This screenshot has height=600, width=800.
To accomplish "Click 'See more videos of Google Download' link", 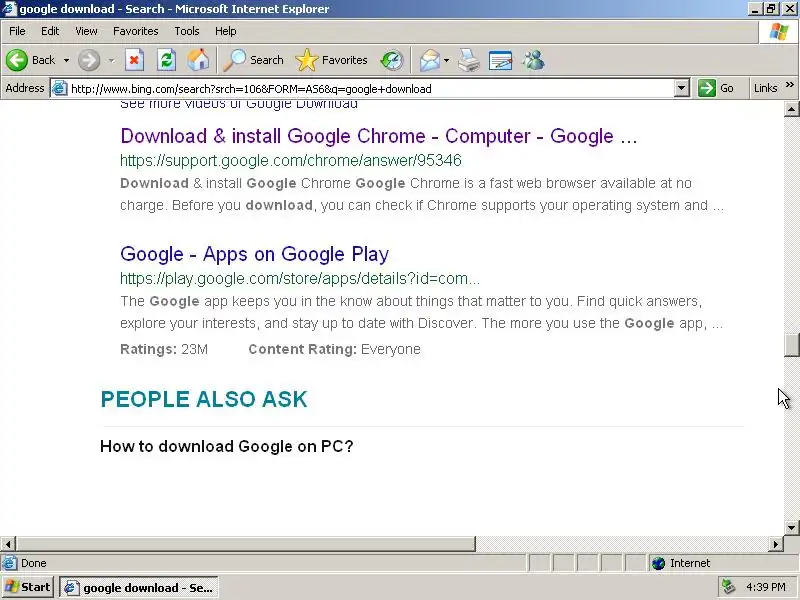I will (239, 105).
